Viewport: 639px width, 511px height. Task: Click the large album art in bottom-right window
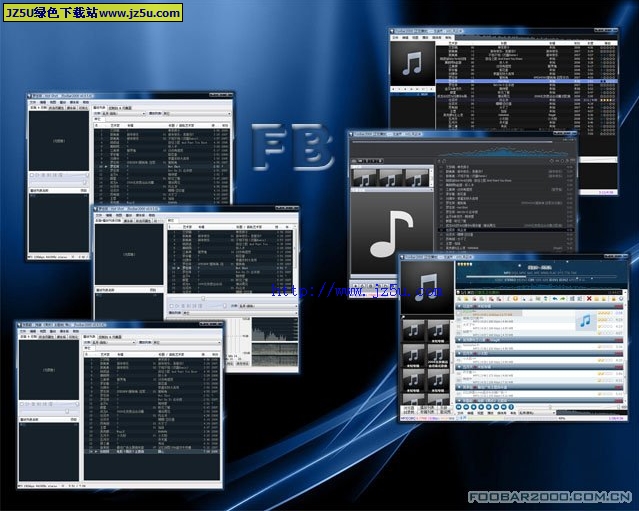point(427,287)
